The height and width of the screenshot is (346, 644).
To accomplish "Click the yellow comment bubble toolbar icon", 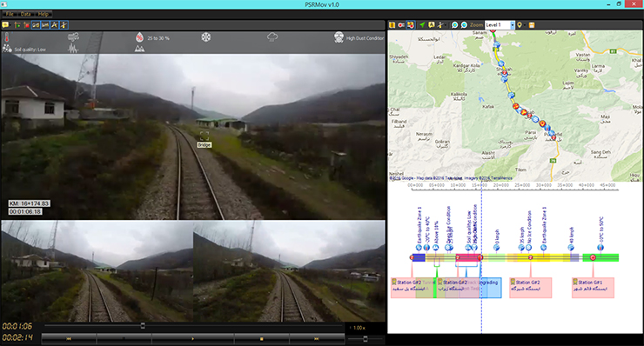I will point(6,25).
